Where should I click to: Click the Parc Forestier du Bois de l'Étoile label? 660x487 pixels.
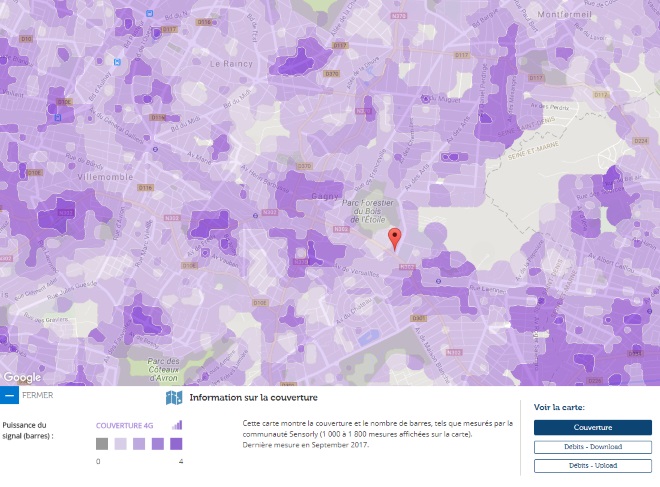[368, 211]
